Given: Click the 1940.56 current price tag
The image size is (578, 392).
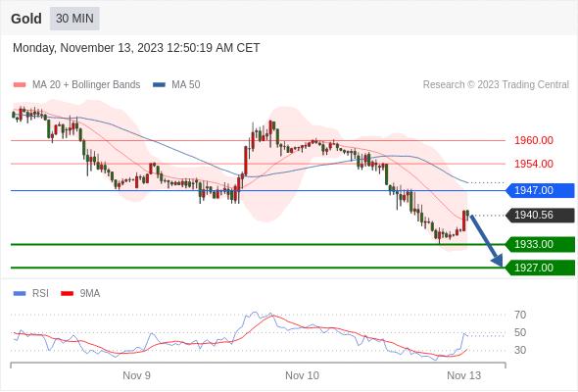Looking at the screenshot, I should coord(540,215).
